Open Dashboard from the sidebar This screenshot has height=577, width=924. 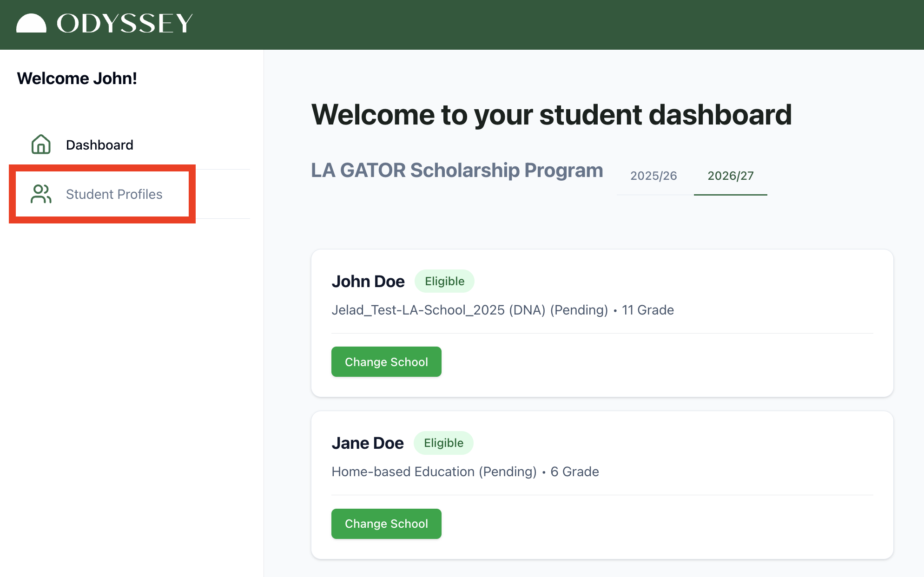pos(99,145)
